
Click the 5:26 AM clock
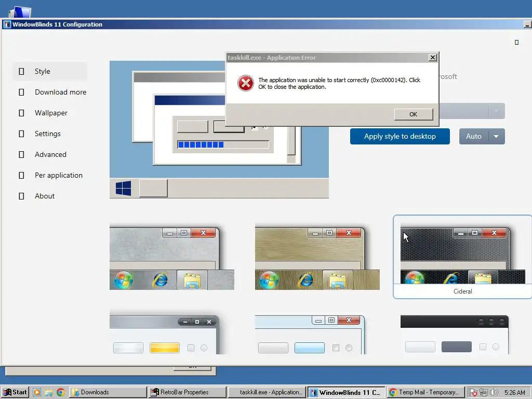(515, 393)
